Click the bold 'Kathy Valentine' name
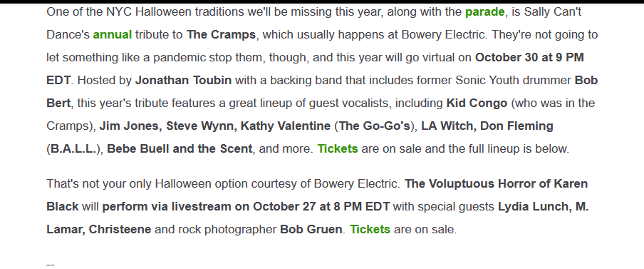Viewport: 644px width, 269px height. 286,126
